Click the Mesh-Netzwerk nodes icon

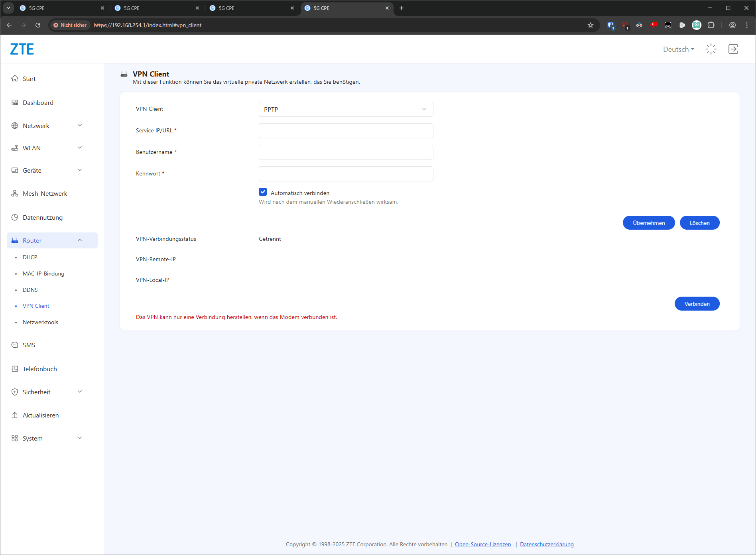pyautogui.click(x=15, y=193)
